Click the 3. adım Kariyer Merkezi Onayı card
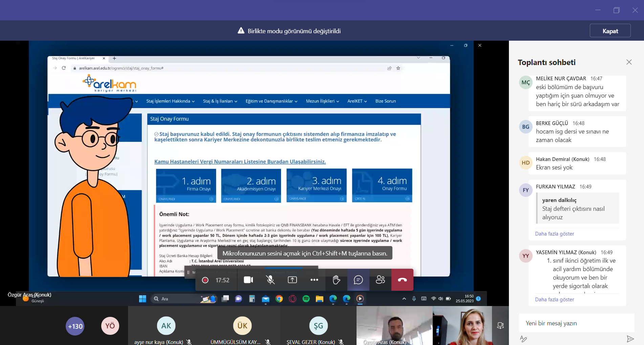This screenshot has width=644, height=345. 317,185
